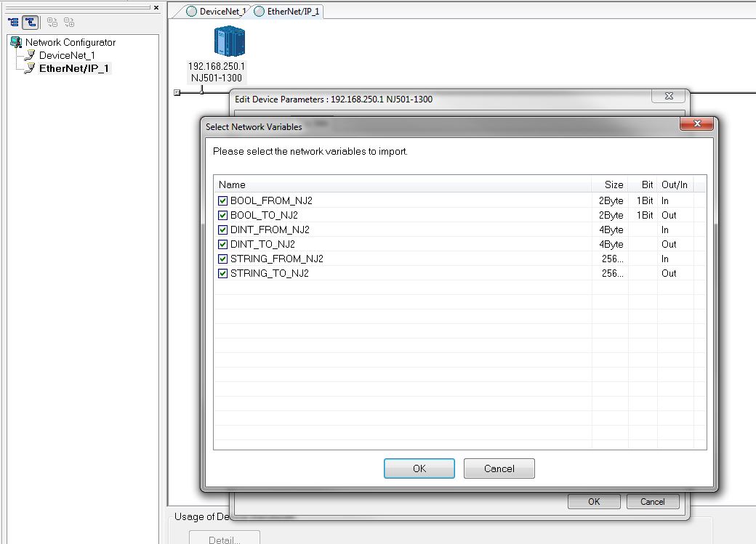Screen dimensions: 756x544
Task: Click the Network Configurator computer icon
Action: point(15,42)
